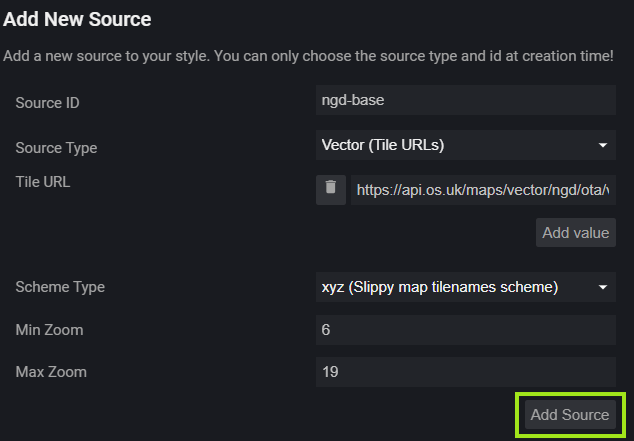Screen dimensions: 634x441
Task: Click the source creation description text
Action: tap(308, 56)
